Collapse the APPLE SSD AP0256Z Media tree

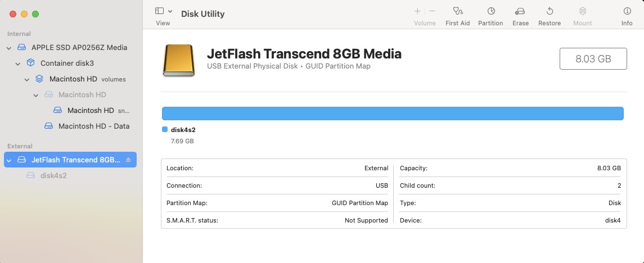tap(8, 48)
